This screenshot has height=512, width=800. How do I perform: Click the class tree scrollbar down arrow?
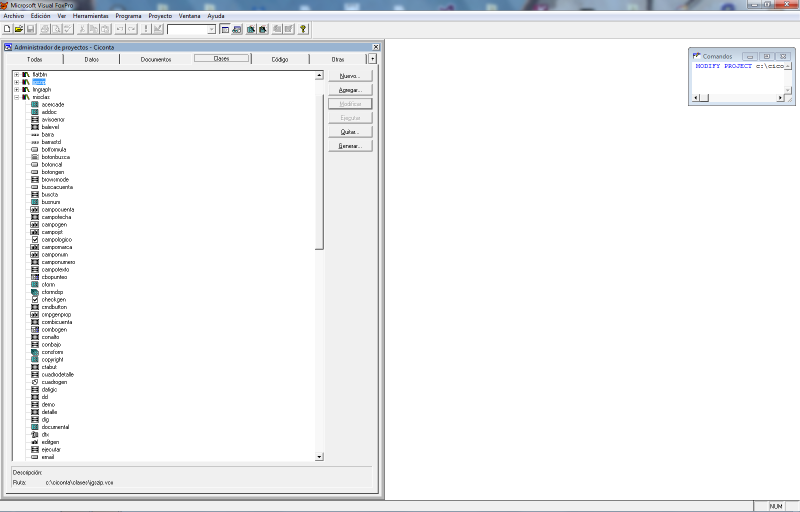tap(319, 457)
